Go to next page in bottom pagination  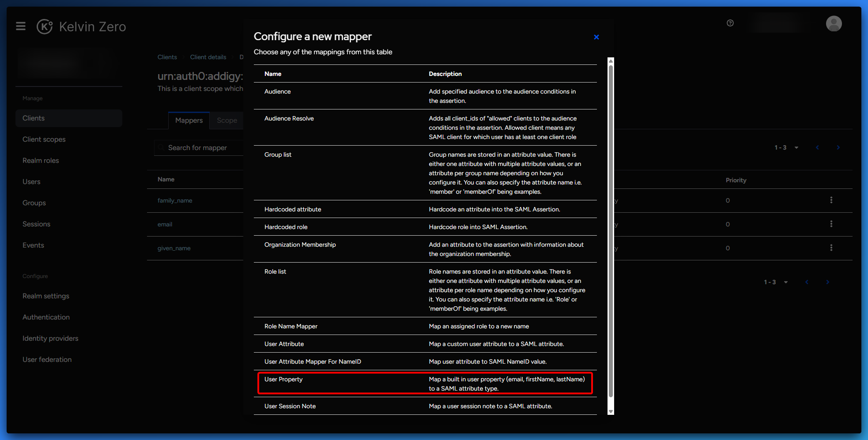827,282
